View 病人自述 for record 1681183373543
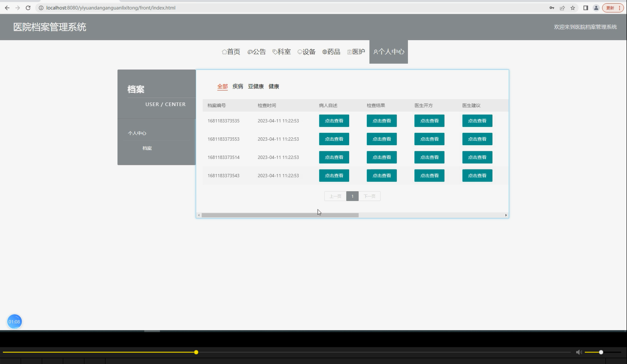The image size is (627, 364). [334, 175]
